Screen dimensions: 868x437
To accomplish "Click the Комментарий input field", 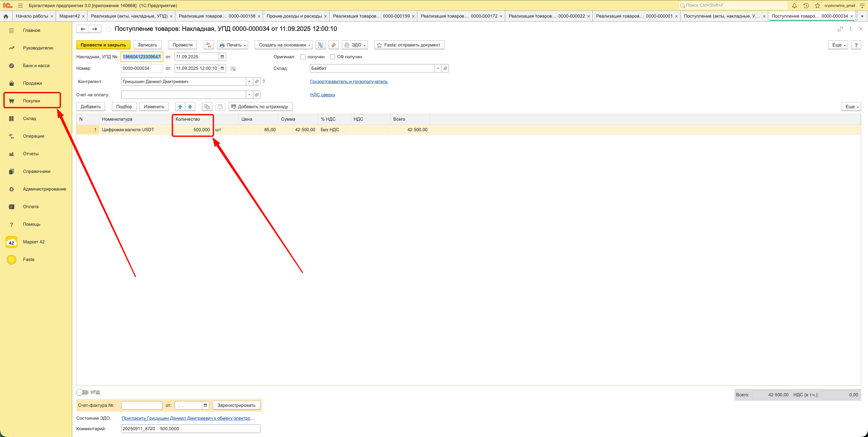I will [x=191, y=429].
